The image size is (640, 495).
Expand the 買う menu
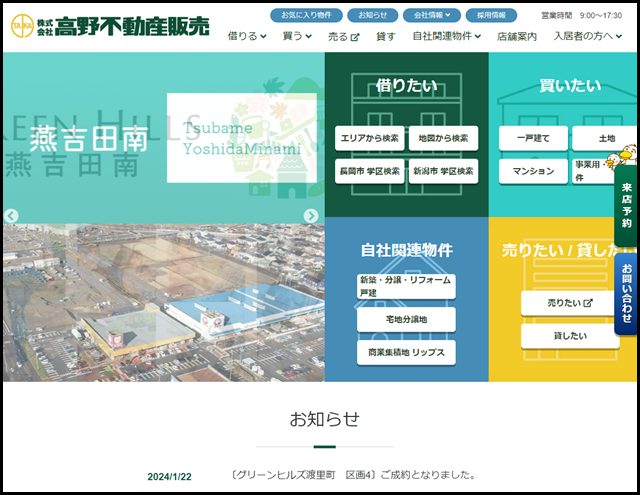click(x=297, y=36)
